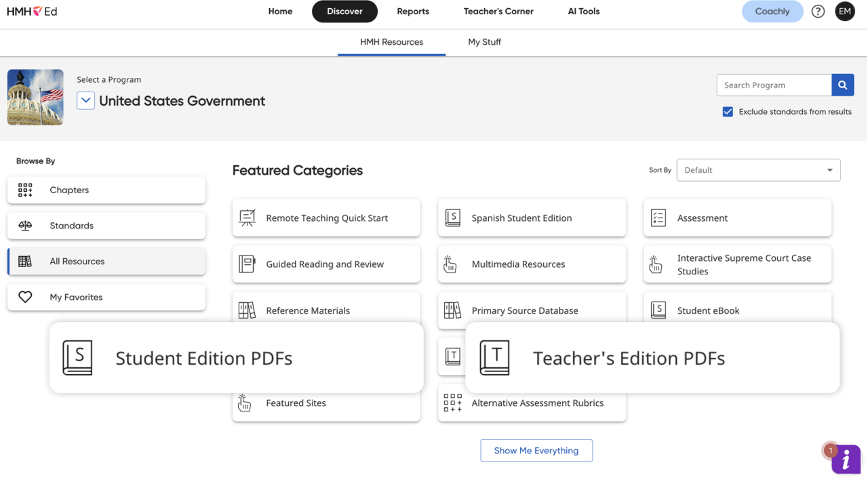This screenshot has height=488, width=868.
Task: Click the Capitol building program thumbnail
Action: 35,97
